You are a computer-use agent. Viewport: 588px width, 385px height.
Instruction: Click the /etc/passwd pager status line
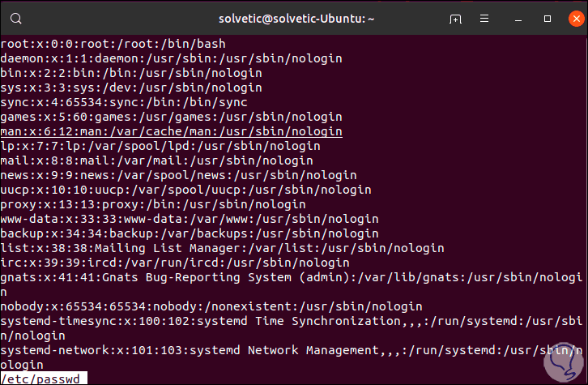(x=44, y=378)
